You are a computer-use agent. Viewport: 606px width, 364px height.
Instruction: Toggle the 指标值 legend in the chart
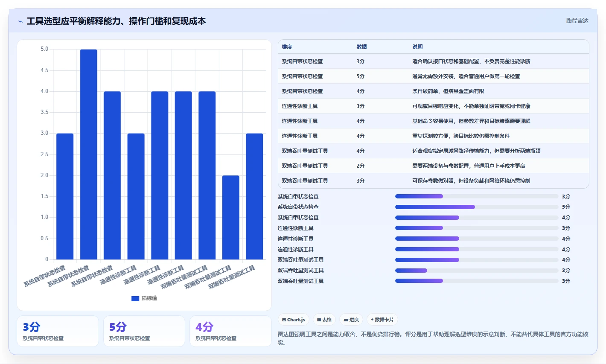pyautogui.click(x=144, y=298)
